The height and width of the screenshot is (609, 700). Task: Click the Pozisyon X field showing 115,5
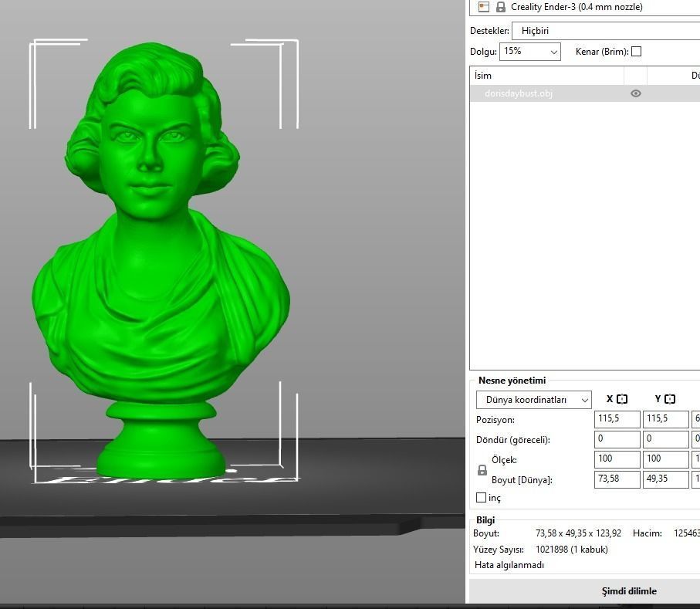coord(617,419)
